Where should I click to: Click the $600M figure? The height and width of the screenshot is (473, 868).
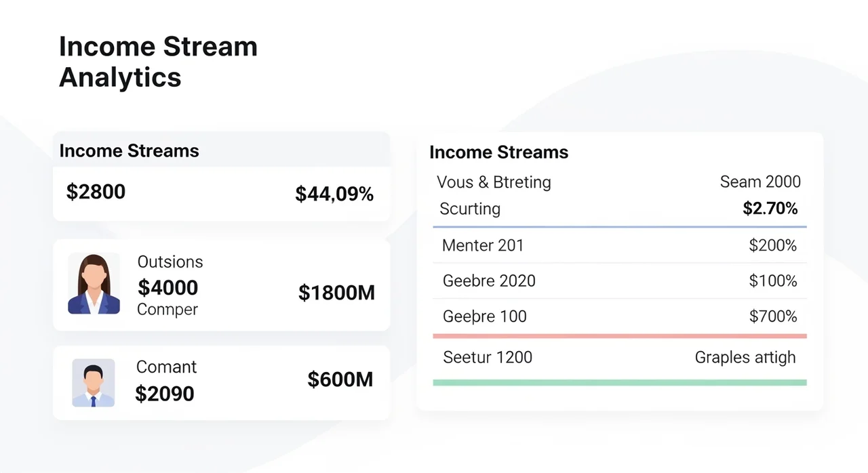[x=340, y=379]
